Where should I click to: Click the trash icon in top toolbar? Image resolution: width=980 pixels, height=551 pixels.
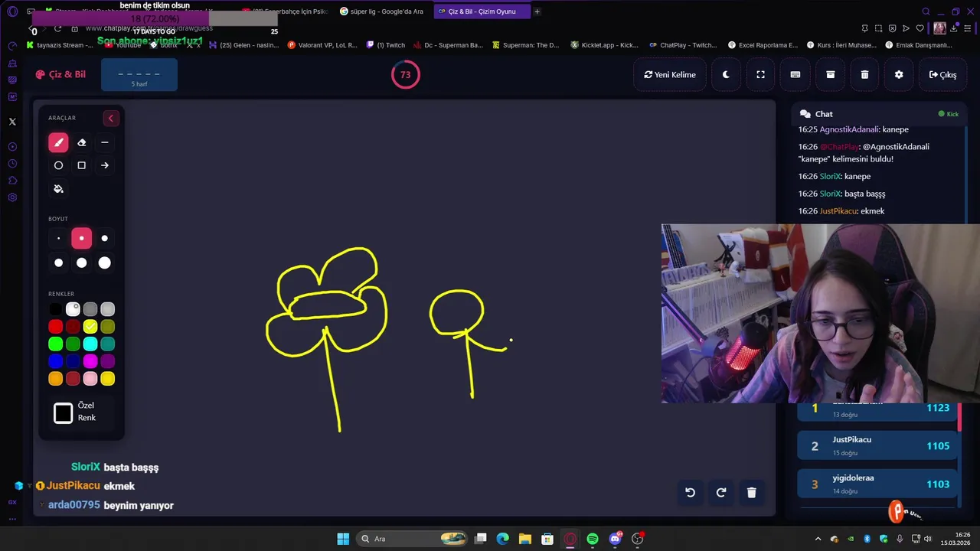coord(864,75)
